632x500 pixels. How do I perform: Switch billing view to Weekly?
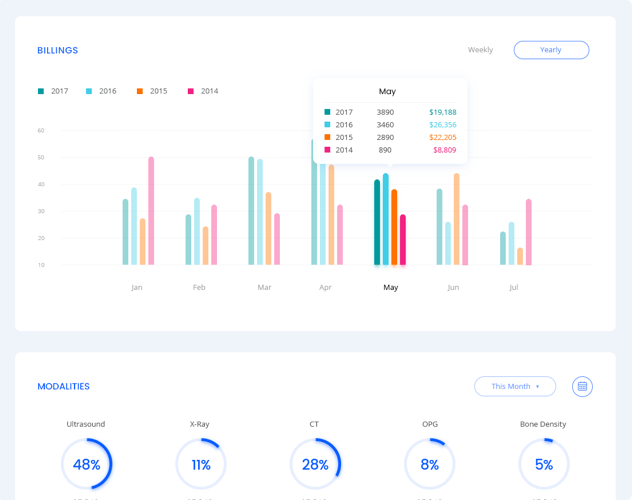point(480,50)
